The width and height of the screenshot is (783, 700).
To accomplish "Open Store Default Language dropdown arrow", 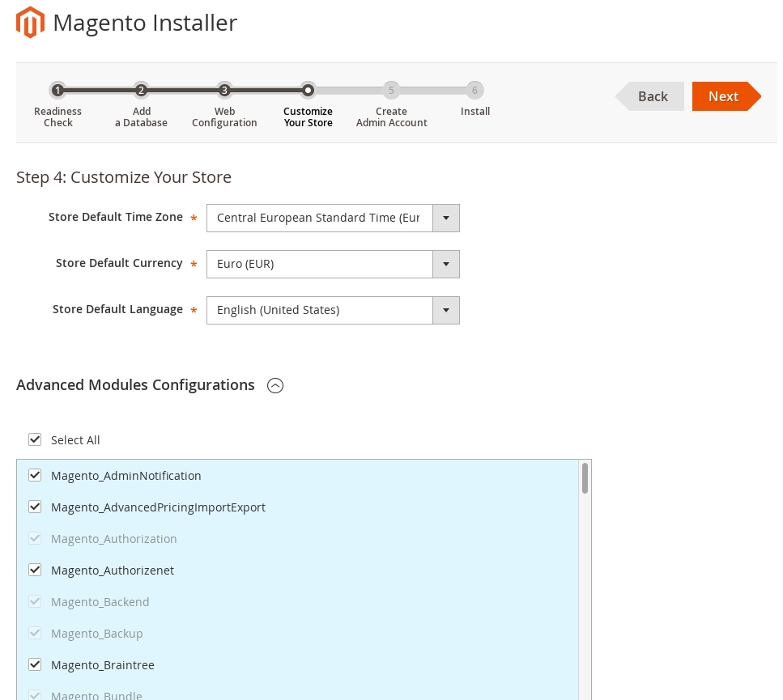I will (x=446, y=310).
